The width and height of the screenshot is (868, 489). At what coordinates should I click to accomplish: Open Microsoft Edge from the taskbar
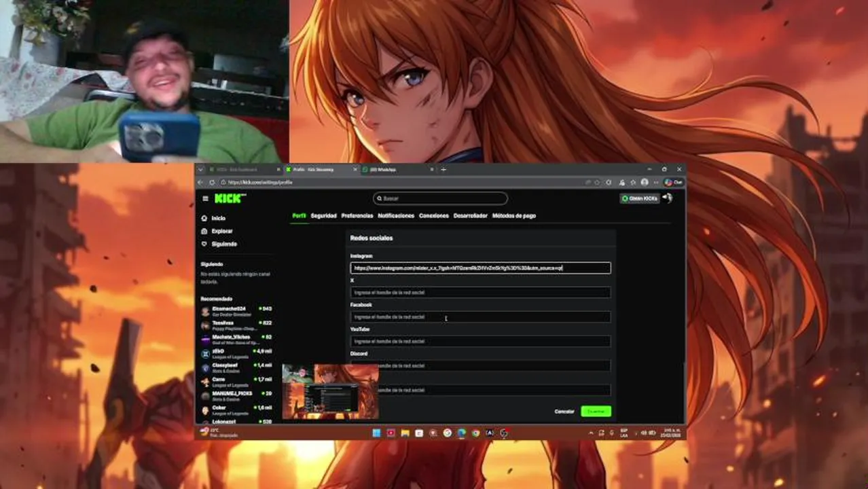coord(461,433)
